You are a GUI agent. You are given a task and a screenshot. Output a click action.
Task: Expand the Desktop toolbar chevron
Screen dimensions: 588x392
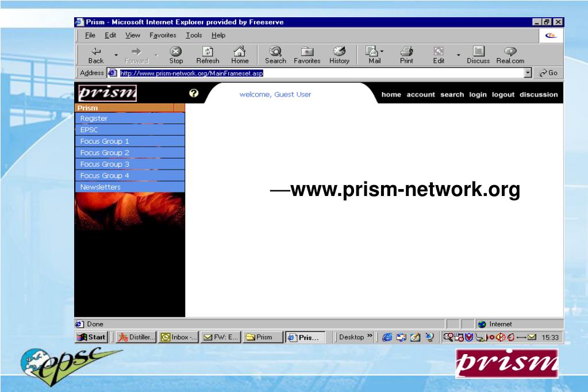coord(370,336)
